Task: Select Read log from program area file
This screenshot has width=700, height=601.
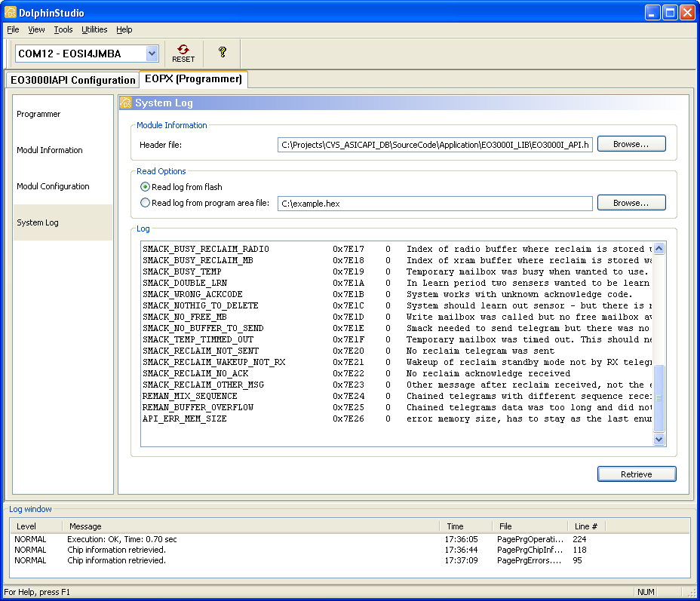Action: pos(146,202)
